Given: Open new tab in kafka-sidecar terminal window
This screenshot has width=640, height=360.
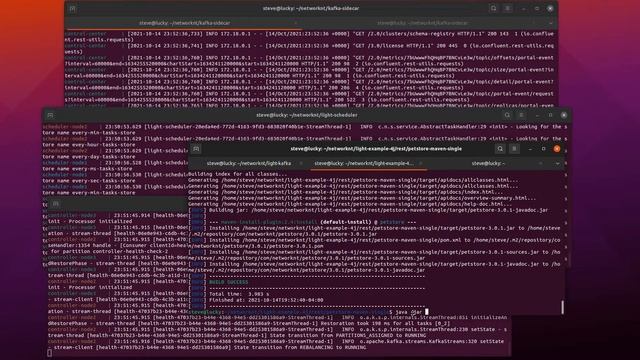Looking at the screenshot, I should [x=72, y=8].
